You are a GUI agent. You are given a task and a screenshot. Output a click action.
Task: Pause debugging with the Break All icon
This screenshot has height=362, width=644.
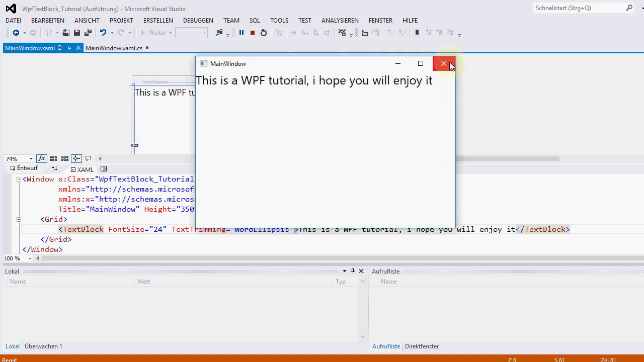242,33
